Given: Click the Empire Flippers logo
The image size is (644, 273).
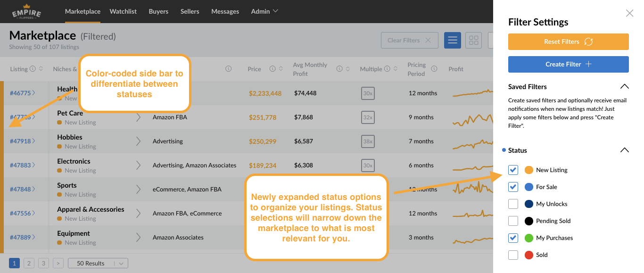Looking at the screenshot, I should pos(26,10).
